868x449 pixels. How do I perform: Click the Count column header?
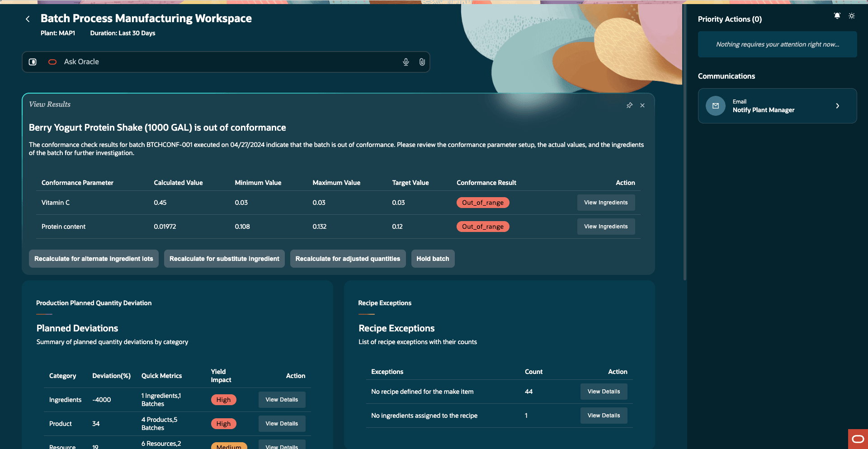pos(533,372)
